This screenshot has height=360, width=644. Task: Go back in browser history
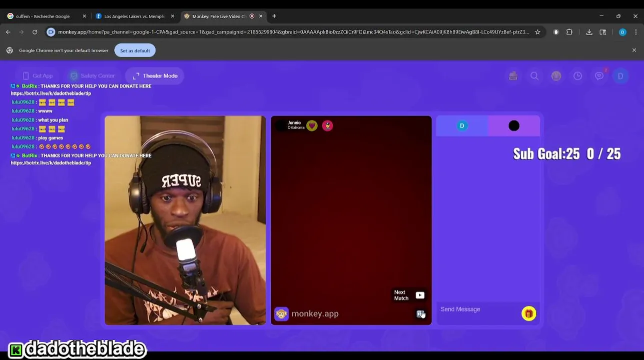pyautogui.click(x=8, y=32)
